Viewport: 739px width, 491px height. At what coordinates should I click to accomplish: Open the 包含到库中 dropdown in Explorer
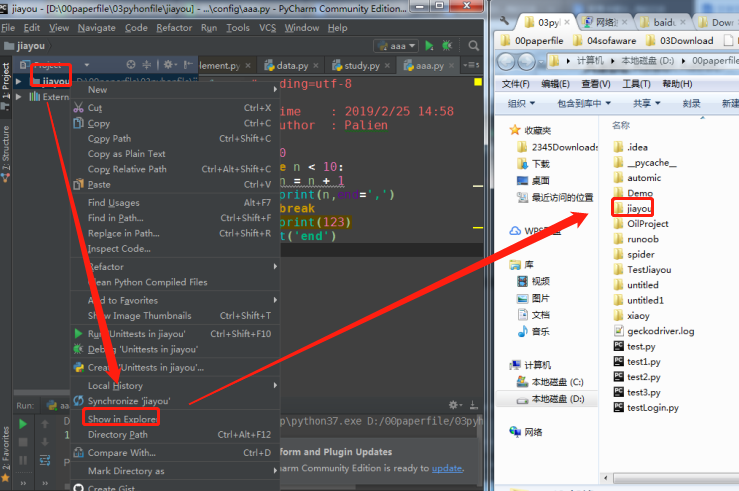click(x=584, y=103)
